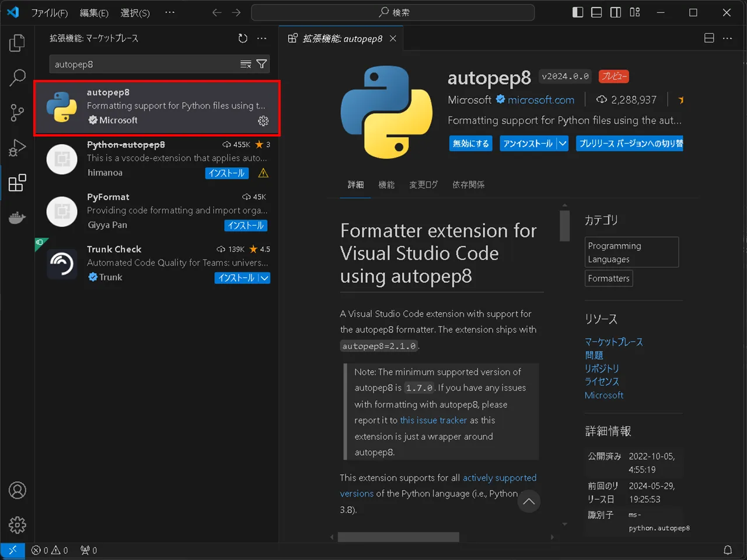747x560 pixels.
Task: Select Programming Languages category
Action: click(x=632, y=252)
